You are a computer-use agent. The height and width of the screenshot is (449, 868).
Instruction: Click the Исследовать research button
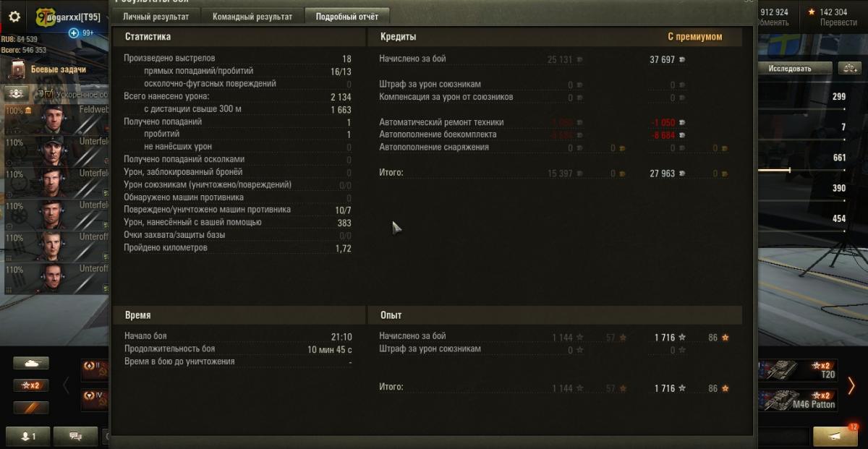point(789,68)
